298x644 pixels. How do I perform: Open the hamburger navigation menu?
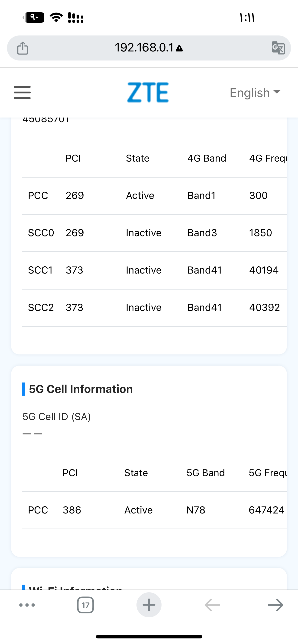click(22, 92)
